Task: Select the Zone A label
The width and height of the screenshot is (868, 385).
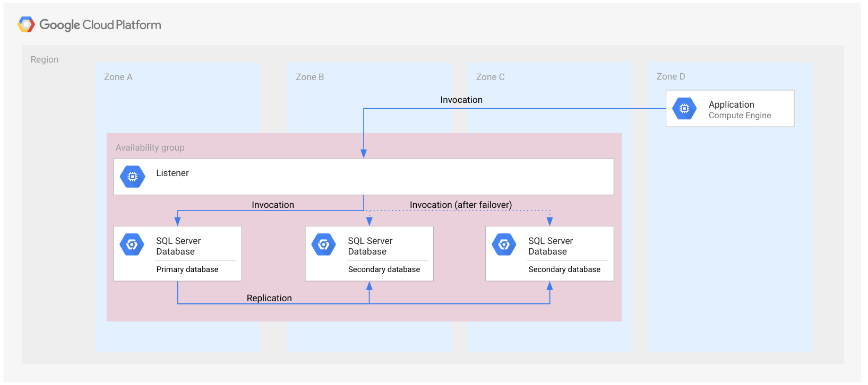Action: tap(118, 77)
